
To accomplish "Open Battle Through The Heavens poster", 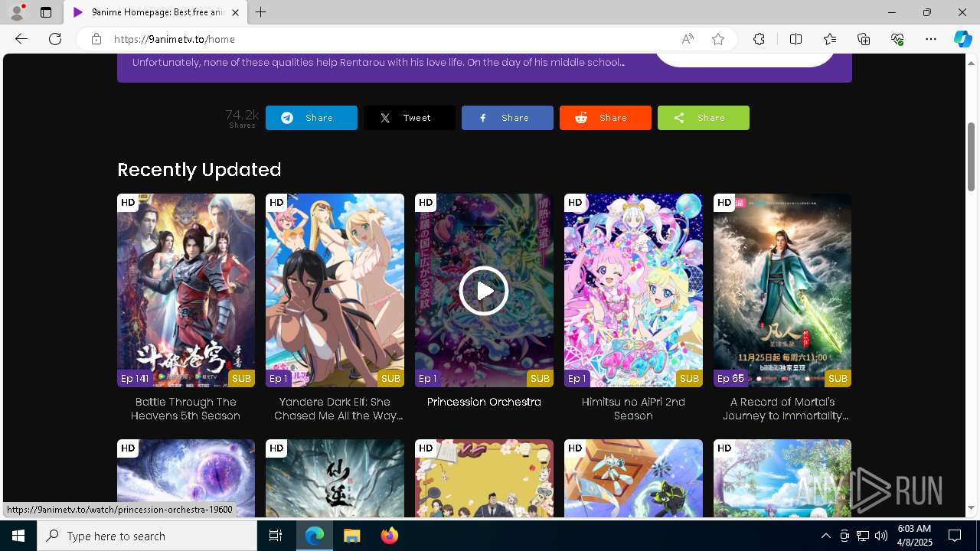I will point(186,290).
